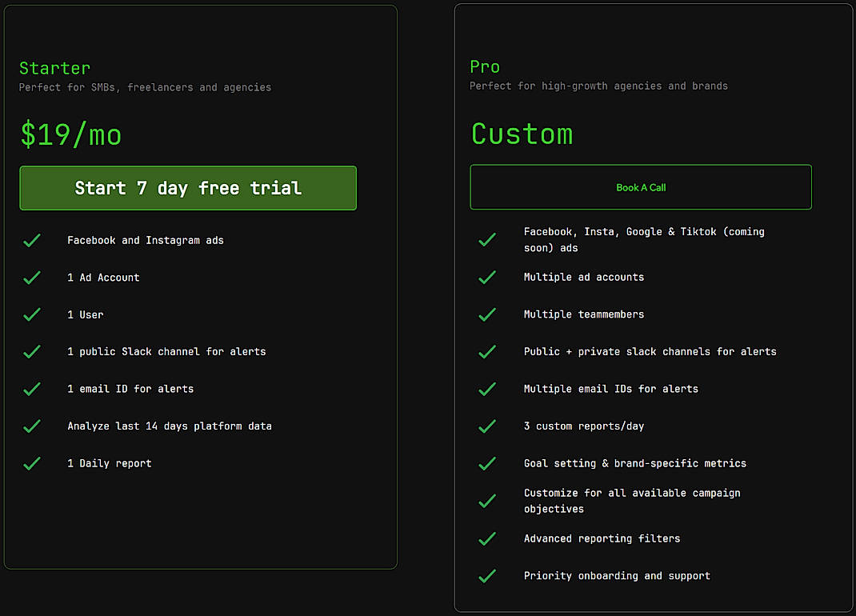Click 'Facebook, Insta, Google & Tiktok' feature text
Image resolution: width=856 pixels, height=616 pixels.
point(644,240)
